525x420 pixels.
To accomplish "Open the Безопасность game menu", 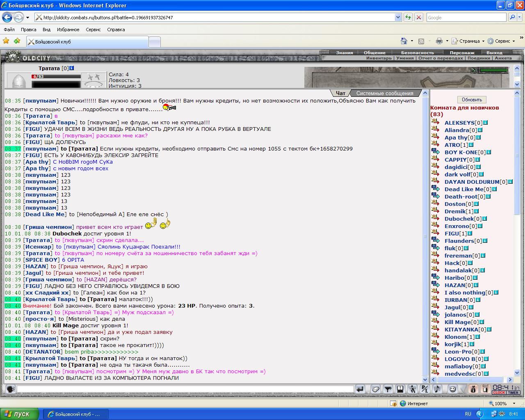I will click(x=417, y=52).
